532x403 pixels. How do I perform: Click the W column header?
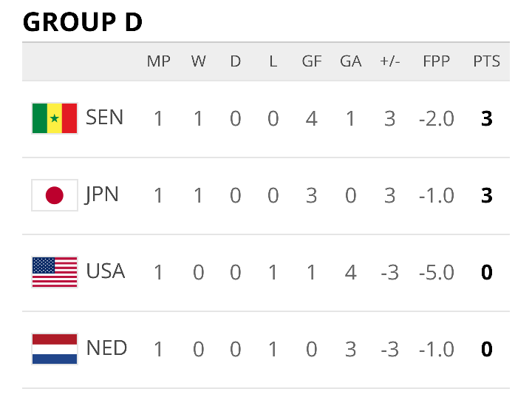click(x=199, y=61)
